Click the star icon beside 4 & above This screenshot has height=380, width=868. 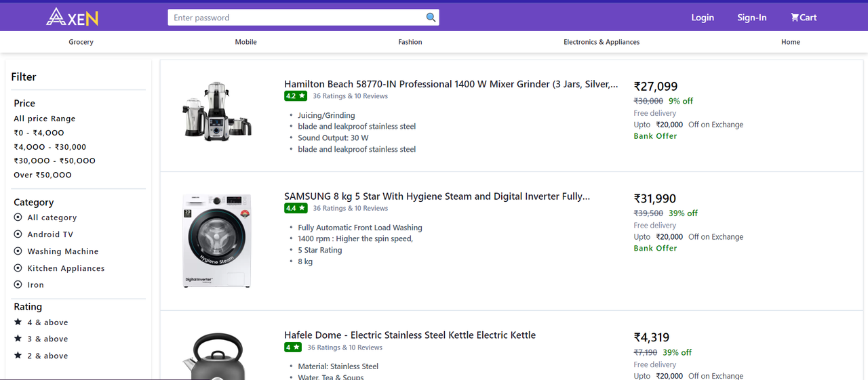18,322
